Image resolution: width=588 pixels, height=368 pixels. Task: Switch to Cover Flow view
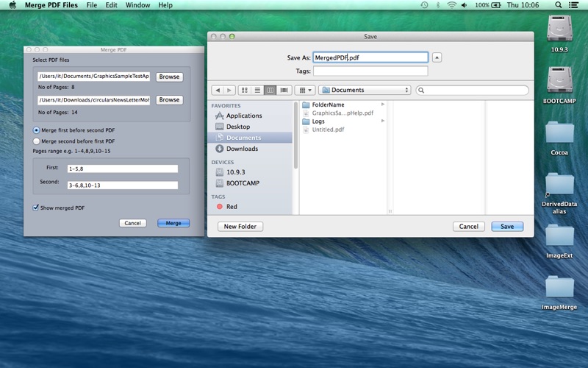(284, 90)
